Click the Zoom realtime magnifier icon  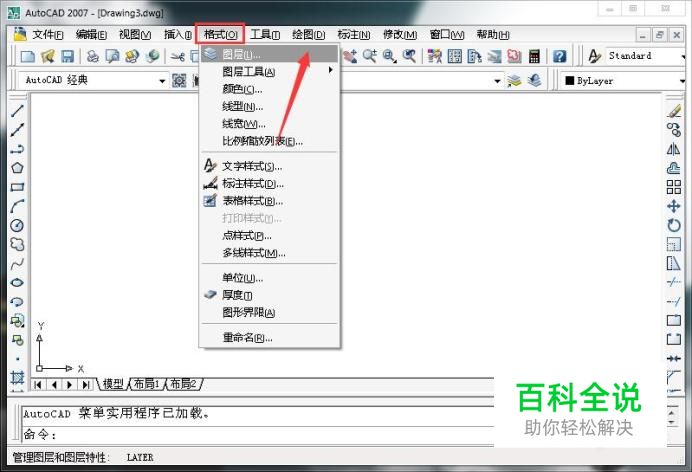pyautogui.click(x=369, y=56)
